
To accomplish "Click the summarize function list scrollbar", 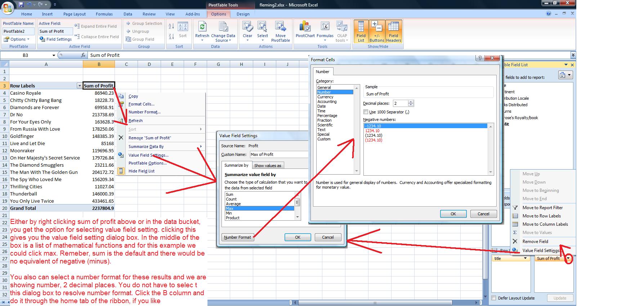I will (x=298, y=206).
